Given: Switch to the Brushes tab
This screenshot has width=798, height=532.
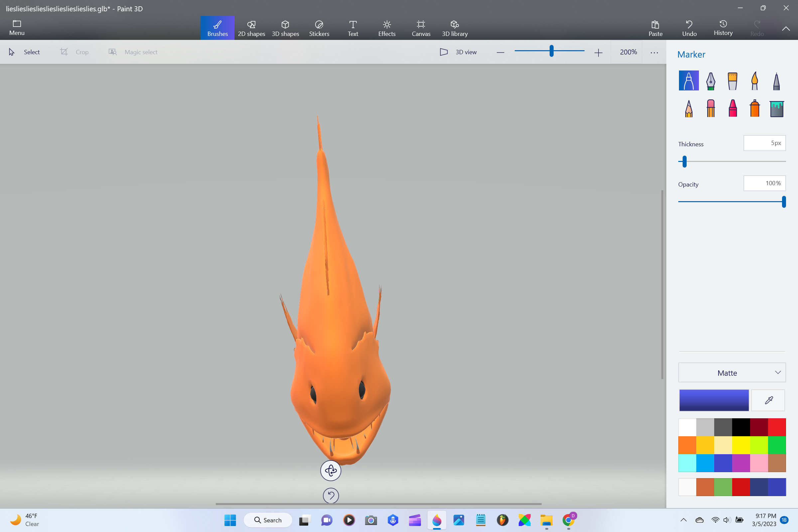Looking at the screenshot, I should coord(217,28).
